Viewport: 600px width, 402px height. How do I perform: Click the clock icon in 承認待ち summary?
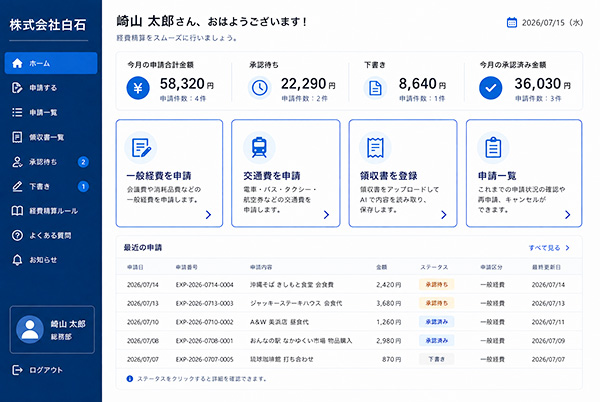(x=259, y=88)
